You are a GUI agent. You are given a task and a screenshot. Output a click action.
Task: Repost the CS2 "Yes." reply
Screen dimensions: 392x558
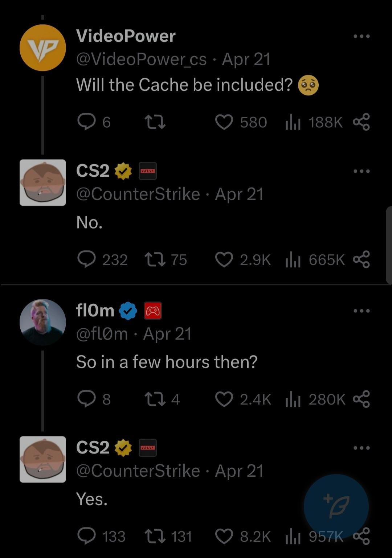(x=155, y=536)
